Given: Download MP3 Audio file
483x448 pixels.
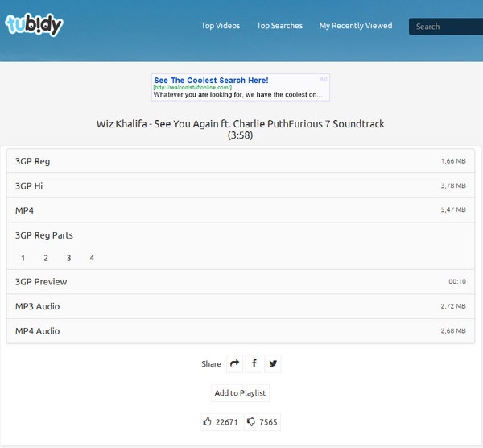Looking at the screenshot, I should (241, 306).
